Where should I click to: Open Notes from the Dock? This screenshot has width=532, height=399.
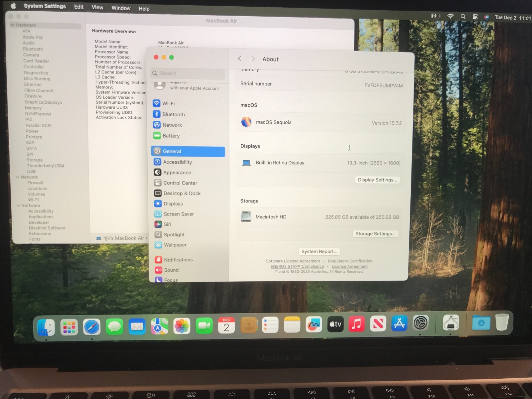(x=292, y=325)
